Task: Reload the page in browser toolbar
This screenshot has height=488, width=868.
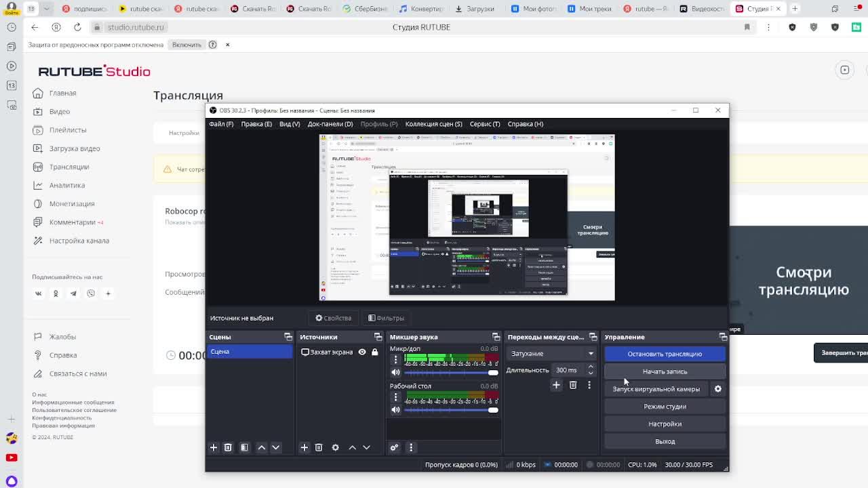Action: coord(77,27)
